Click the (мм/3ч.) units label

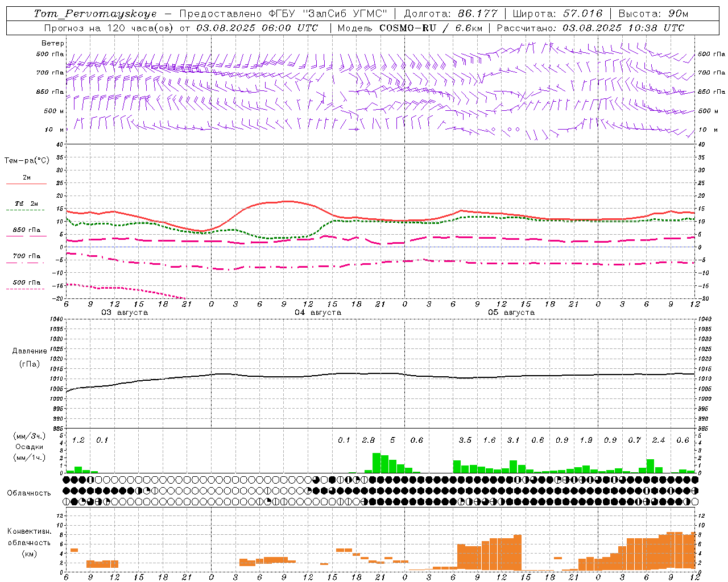[29, 436]
